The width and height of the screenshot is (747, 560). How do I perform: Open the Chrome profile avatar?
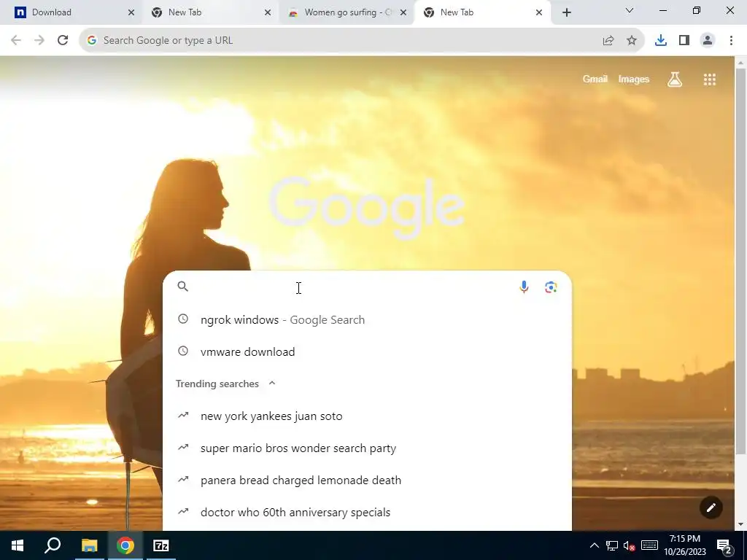(708, 41)
